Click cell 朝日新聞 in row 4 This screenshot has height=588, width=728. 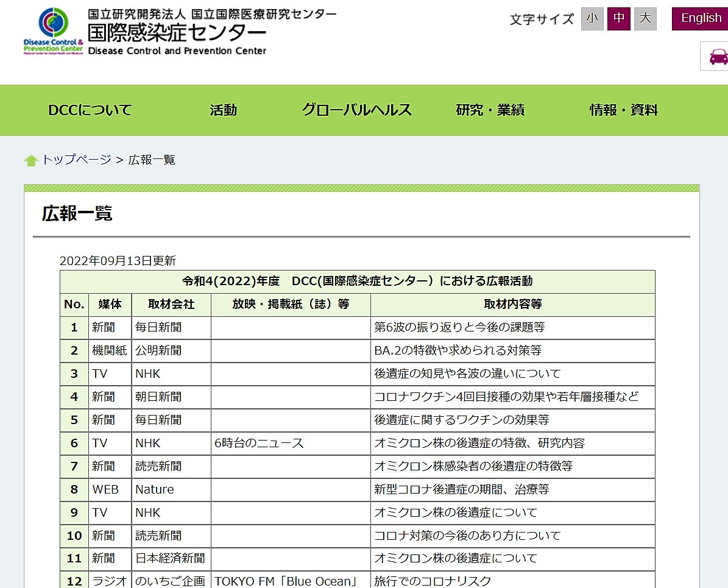(171, 397)
